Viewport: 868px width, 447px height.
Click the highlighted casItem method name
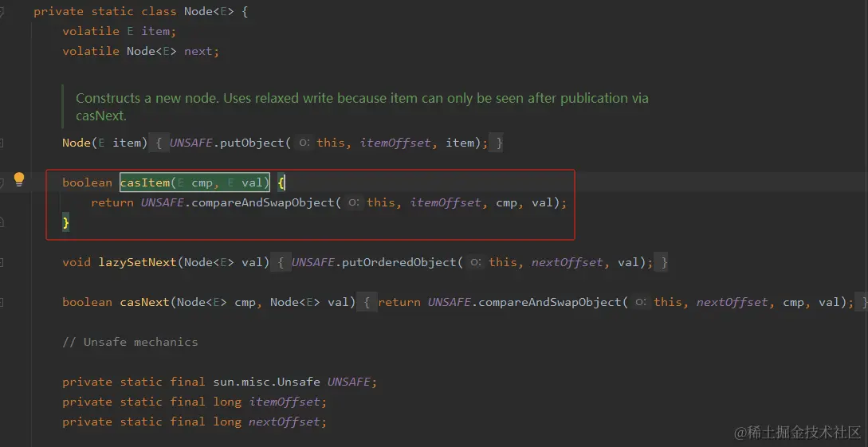144,182
